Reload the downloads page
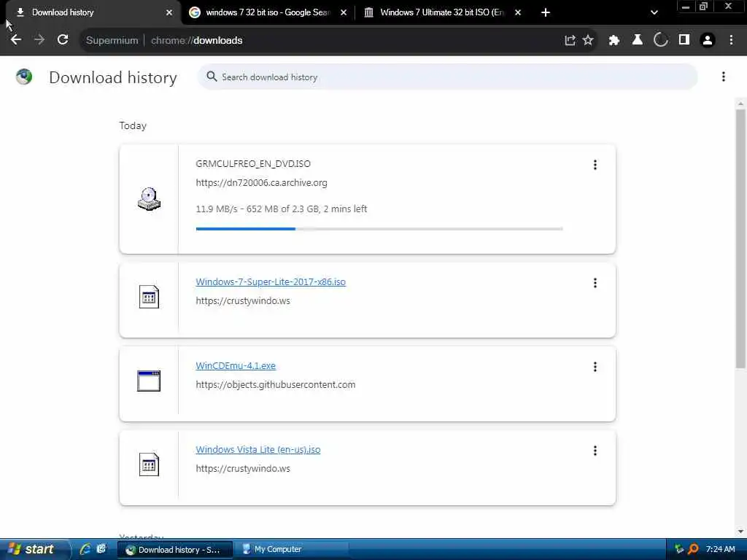Screen dimensions: 747x560 tap(63, 40)
